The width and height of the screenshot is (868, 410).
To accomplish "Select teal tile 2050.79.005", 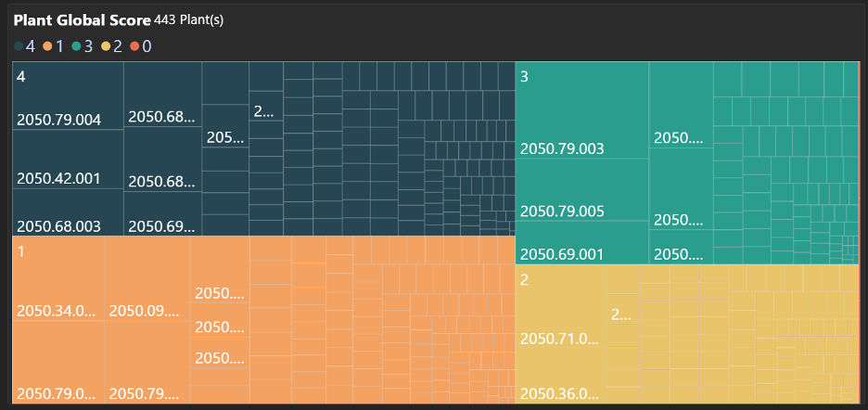I will 581,189.
